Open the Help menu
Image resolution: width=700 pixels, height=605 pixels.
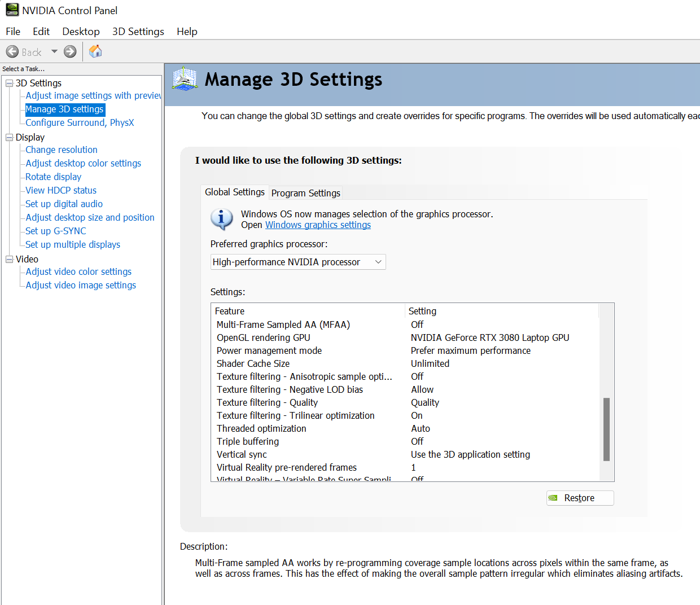(x=187, y=32)
